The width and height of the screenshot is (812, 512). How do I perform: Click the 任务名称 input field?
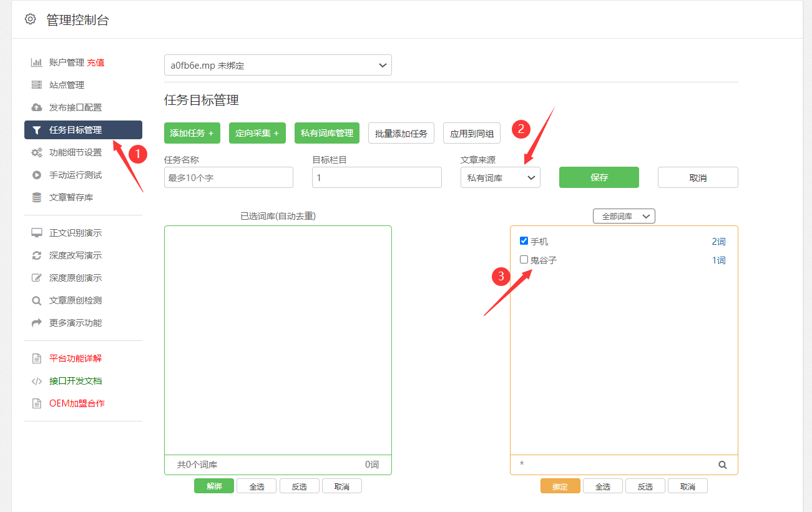228,177
